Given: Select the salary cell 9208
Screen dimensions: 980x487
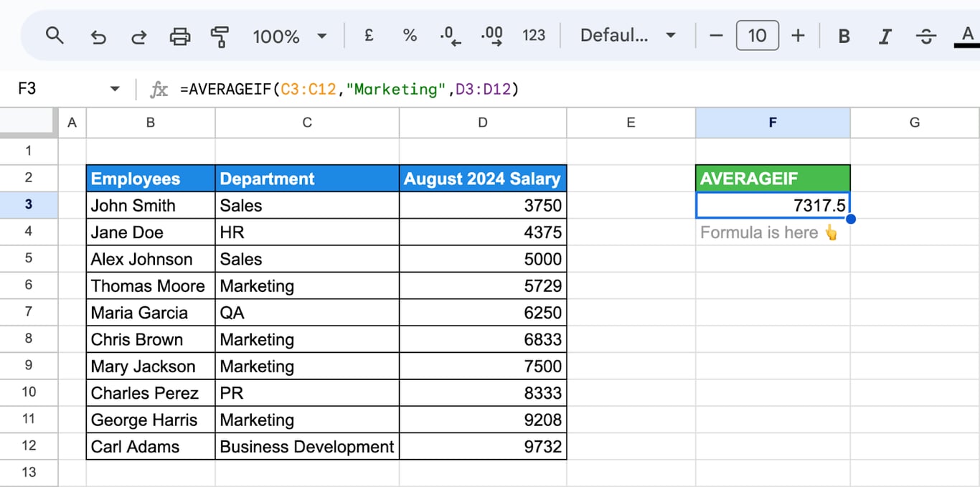Looking at the screenshot, I should (483, 420).
